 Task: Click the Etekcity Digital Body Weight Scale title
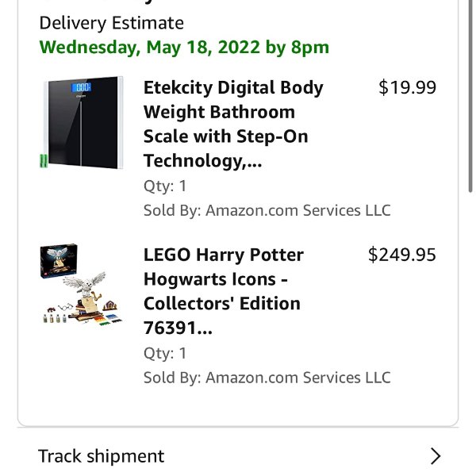pos(233,124)
